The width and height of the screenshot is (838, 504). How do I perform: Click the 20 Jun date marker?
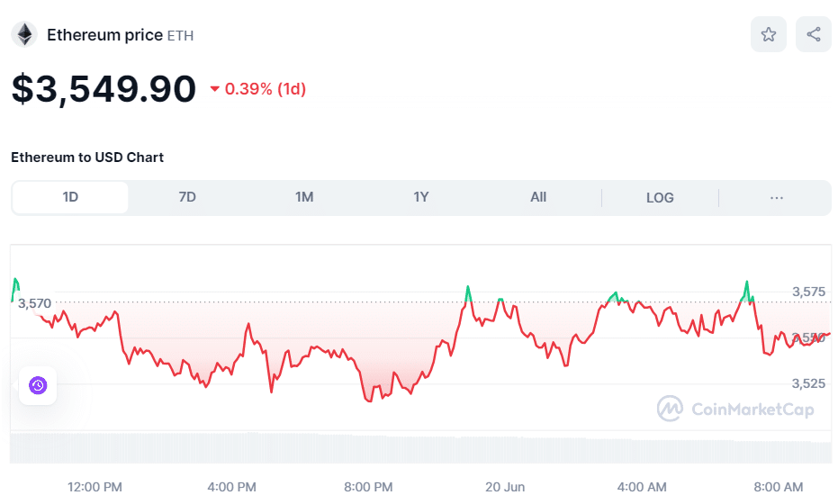point(505,487)
